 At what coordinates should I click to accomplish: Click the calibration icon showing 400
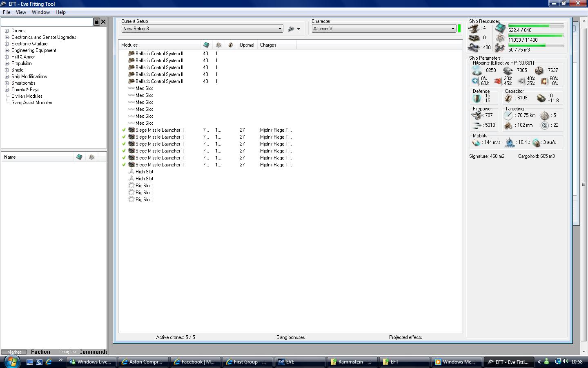(x=474, y=47)
